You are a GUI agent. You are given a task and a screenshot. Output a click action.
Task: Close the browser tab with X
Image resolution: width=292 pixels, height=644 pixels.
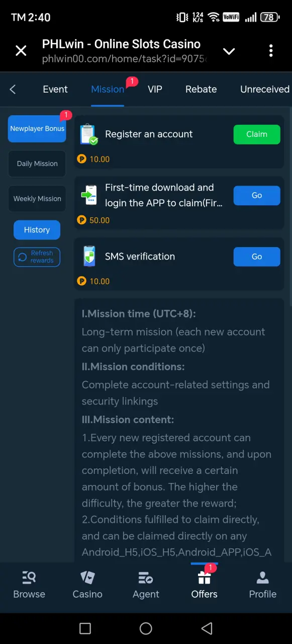click(x=21, y=50)
